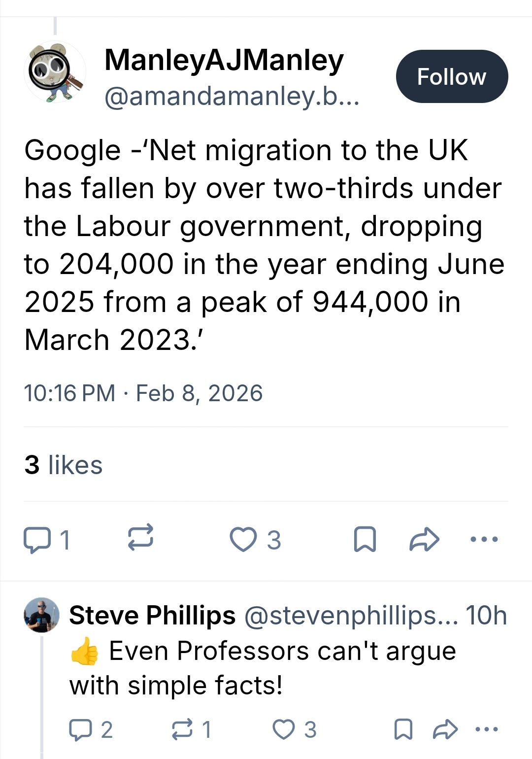Like ManleyAJManley's main post
This screenshot has height=759, width=532.
point(243,539)
